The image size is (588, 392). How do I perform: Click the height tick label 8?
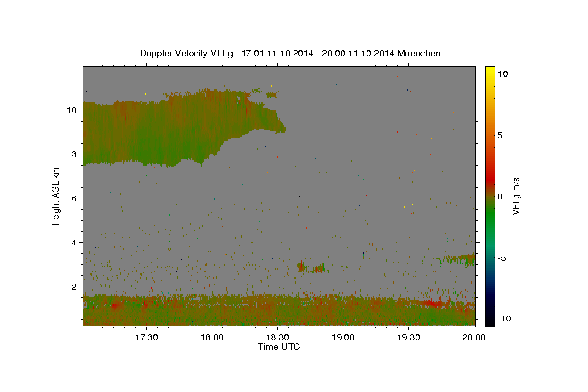tap(74, 154)
